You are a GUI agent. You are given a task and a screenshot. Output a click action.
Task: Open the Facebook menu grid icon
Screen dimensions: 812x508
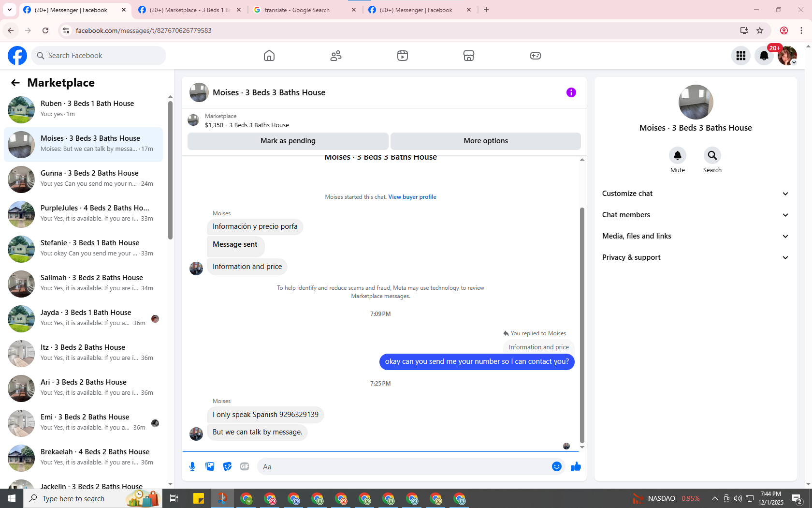(741, 56)
